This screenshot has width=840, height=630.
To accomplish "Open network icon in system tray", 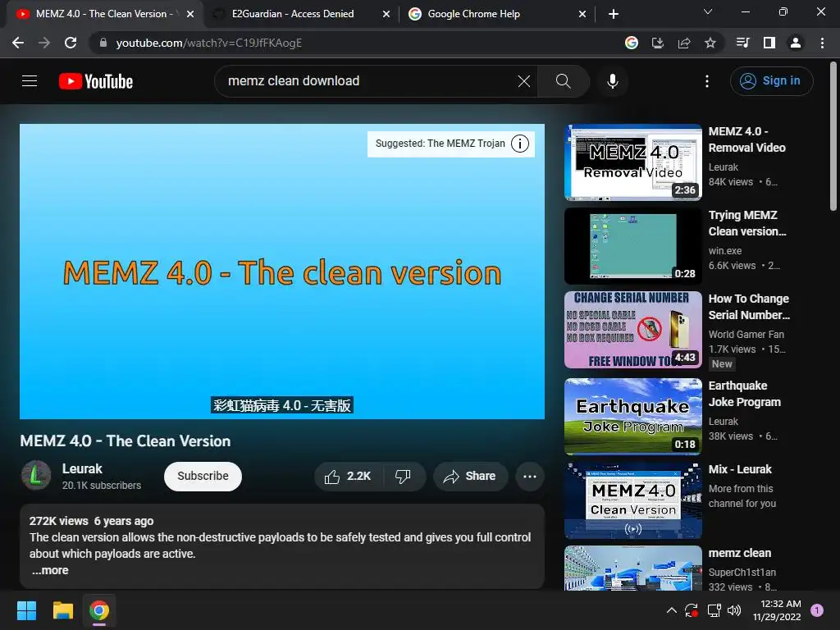I will (x=714, y=610).
